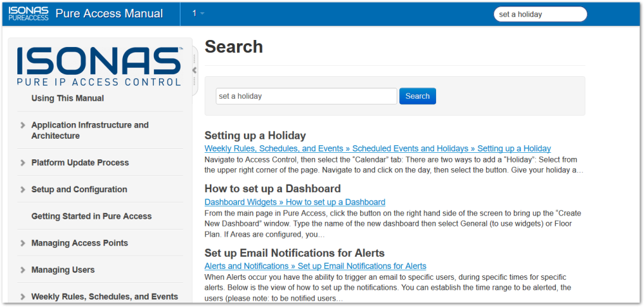The image size is (644, 307).
Task: Click the blue Search button
Action: pos(417,96)
